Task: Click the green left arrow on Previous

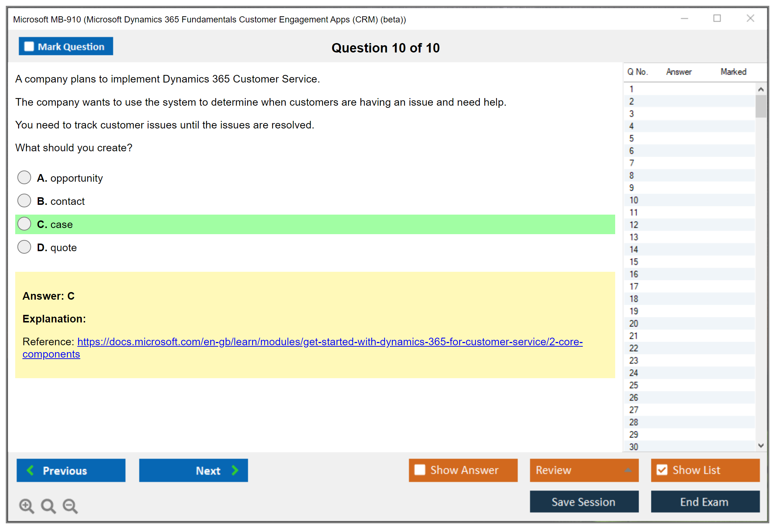Action: pos(30,470)
